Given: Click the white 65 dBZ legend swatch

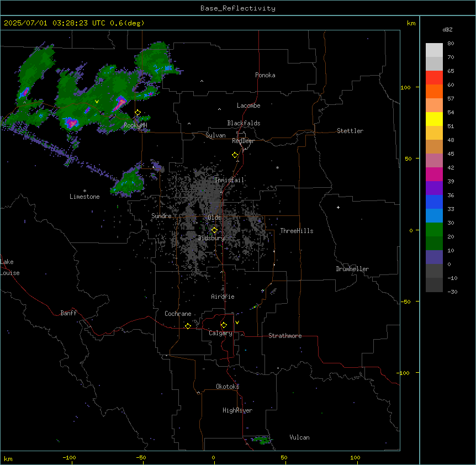Looking at the screenshot, I should pos(434,64).
